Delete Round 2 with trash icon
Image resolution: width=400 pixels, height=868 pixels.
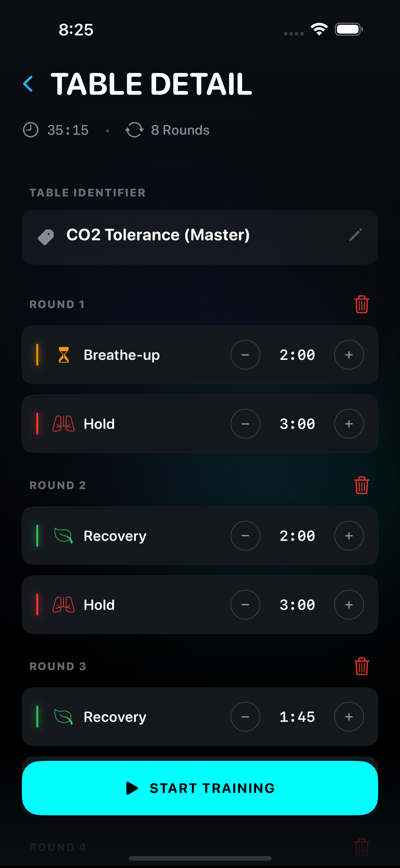[x=362, y=485]
